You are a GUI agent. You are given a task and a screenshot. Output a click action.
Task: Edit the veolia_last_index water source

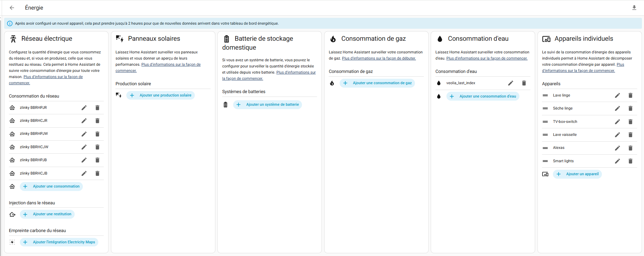510,83
